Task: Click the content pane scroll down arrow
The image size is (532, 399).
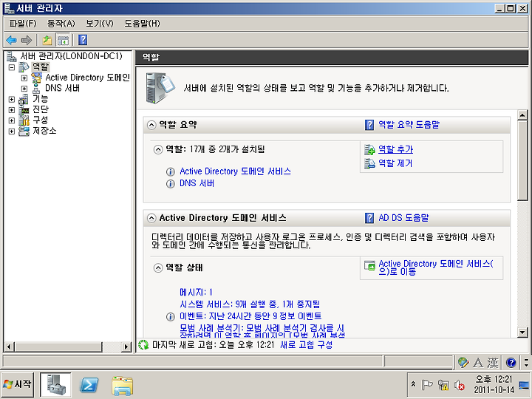Action: (x=522, y=332)
